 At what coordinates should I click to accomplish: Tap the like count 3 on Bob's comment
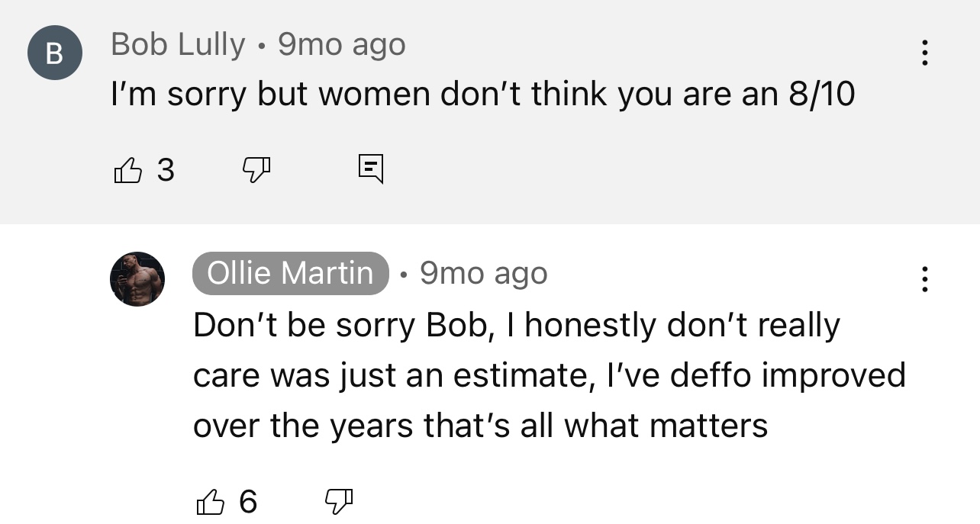point(166,170)
